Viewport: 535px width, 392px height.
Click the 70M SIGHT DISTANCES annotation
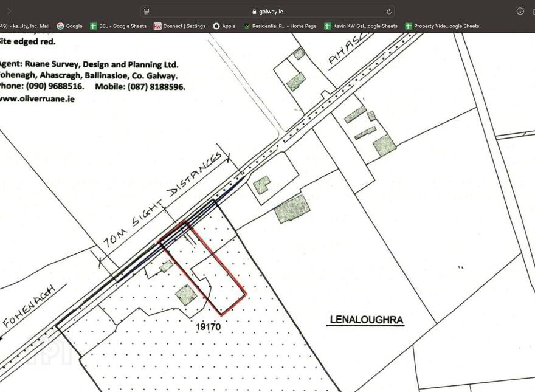pos(164,201)
